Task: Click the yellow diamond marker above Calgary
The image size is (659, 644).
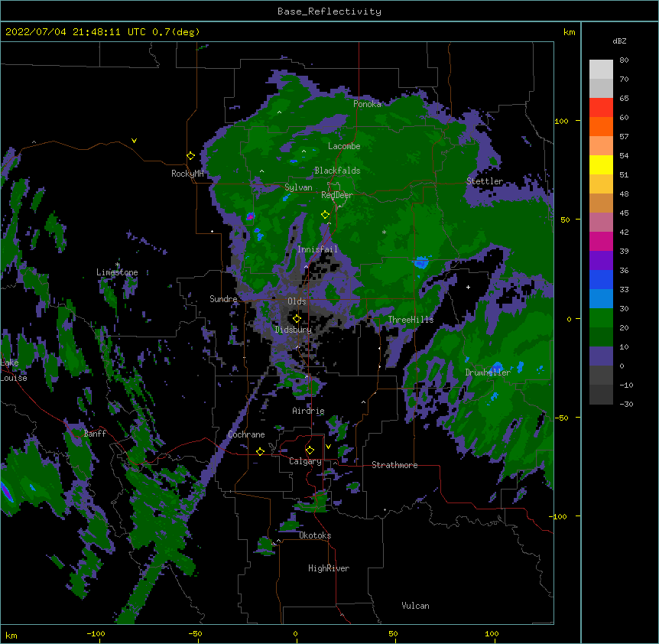Action: click(x=310, y=450)
